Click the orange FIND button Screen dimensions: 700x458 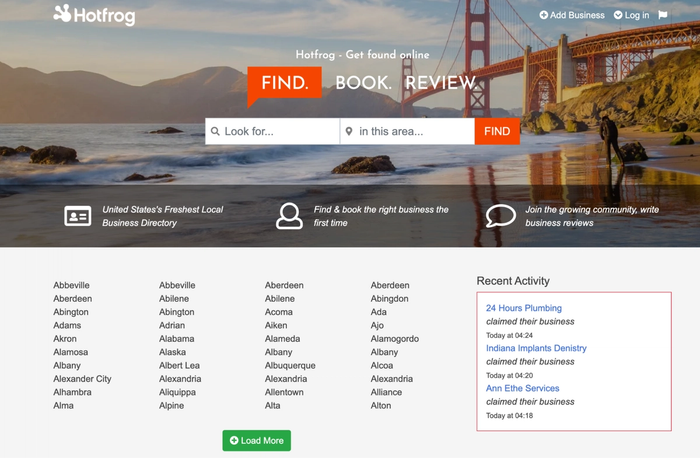point(497,131)
